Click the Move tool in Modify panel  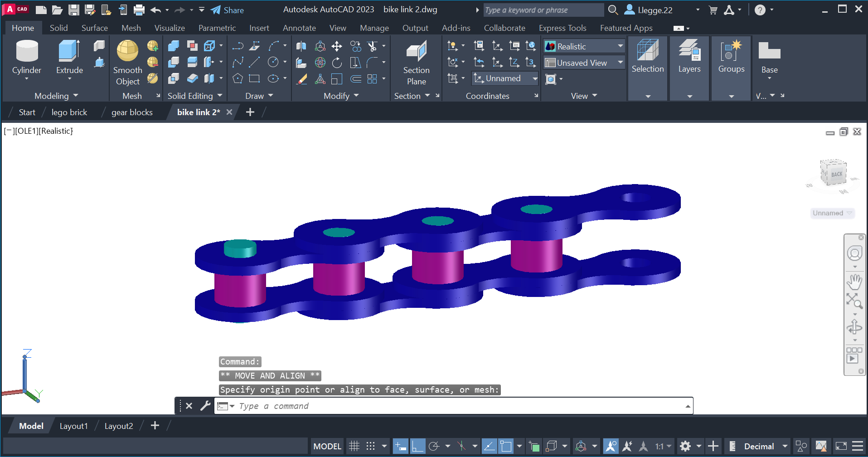(x=337, y=46)
